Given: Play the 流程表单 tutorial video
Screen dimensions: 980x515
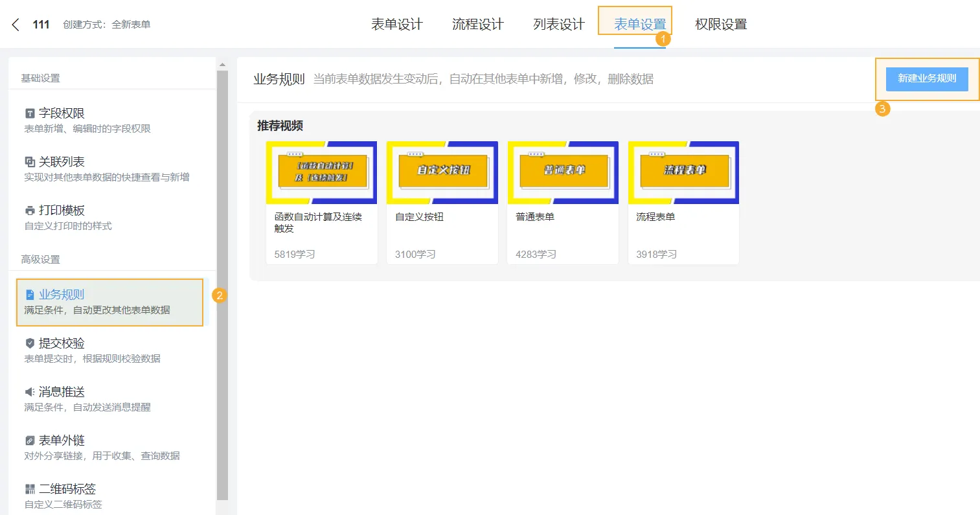Looking at the screenshot, I should [x=683, y=173].
